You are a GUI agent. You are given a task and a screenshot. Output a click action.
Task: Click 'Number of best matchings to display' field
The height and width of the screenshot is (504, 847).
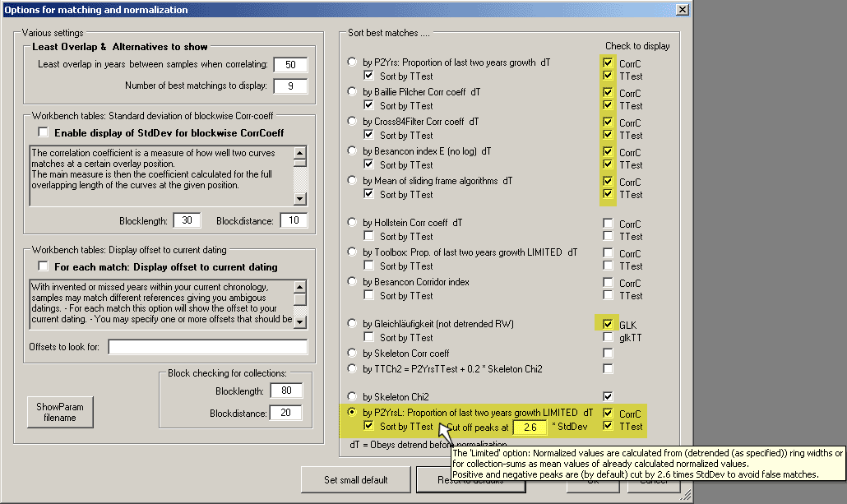point(290,86)
